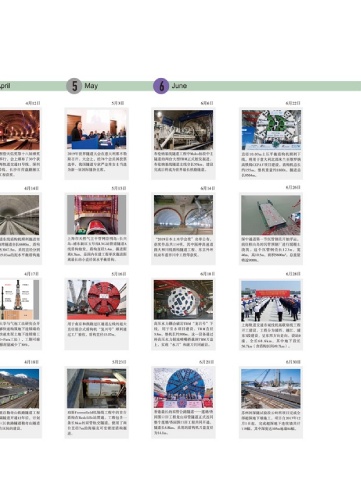Select the May label on the timeline
Image resolution: width=361 pixels, height=480 pixels.
[x=91, y=86]
